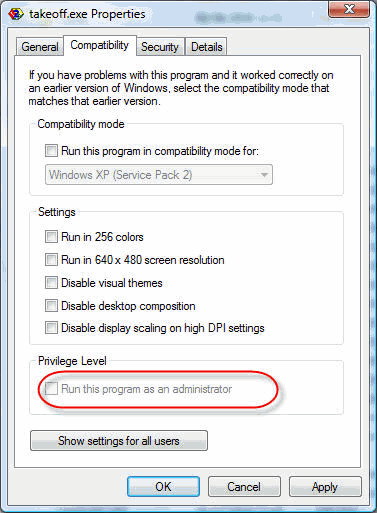Tick Disable desktop composition checkbox
Image resolution: width=377 pixels, height=513 pixels.
pos(51,306)
